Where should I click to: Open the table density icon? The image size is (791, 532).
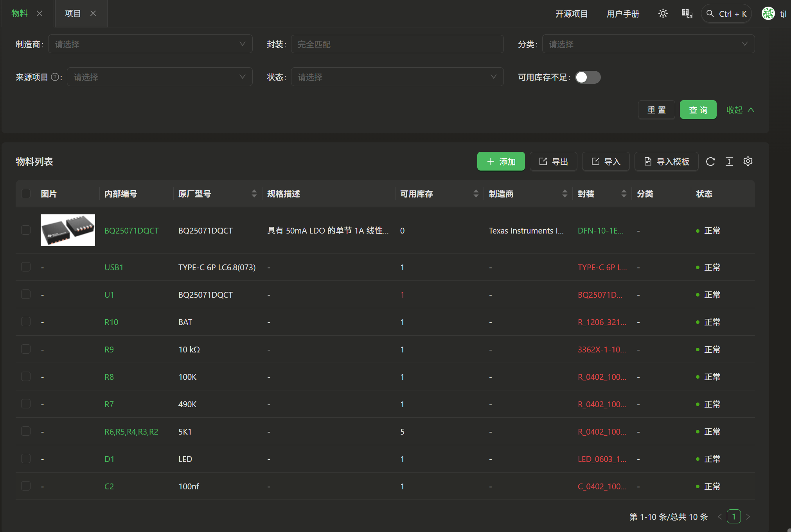tap(729, 162)
